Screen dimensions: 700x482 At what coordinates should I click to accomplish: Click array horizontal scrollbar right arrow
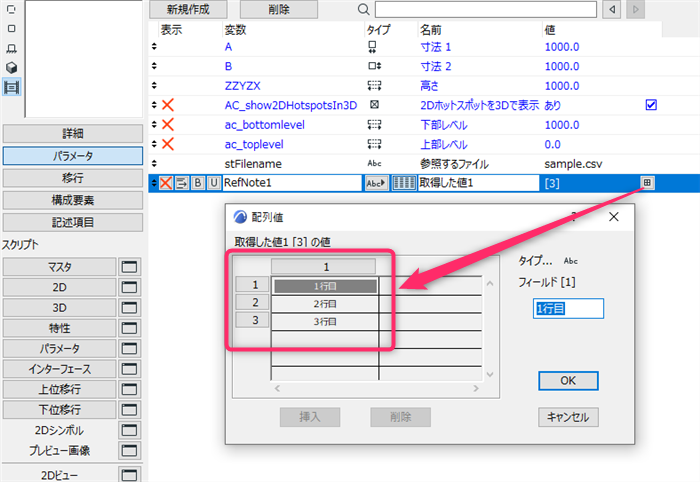476,388
